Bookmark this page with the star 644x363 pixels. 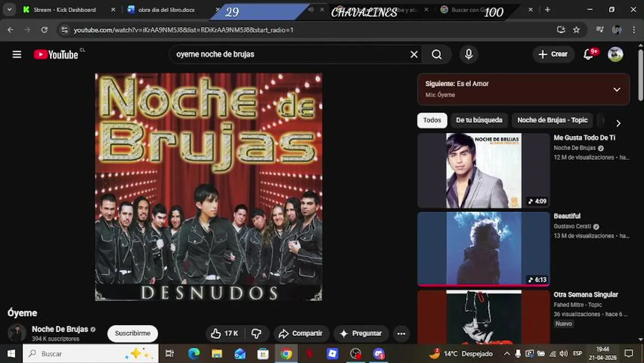pos(576,30)
